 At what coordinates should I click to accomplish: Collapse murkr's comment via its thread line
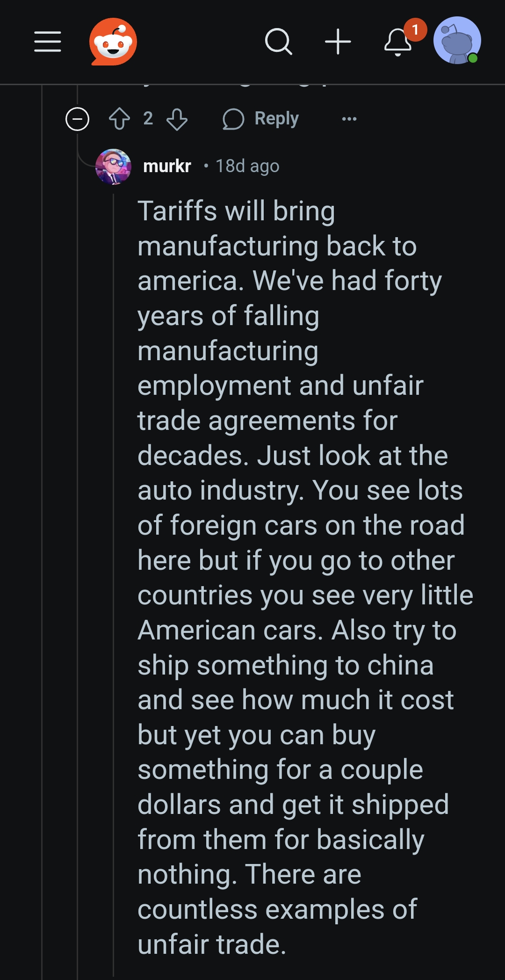(x=113, y=561)
